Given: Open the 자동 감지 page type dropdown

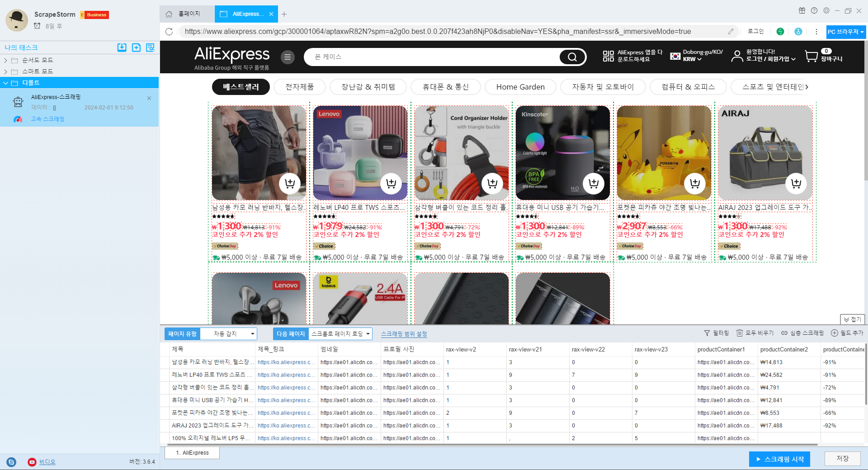Looking at the screenshot, I should click(x=229, y=334).
